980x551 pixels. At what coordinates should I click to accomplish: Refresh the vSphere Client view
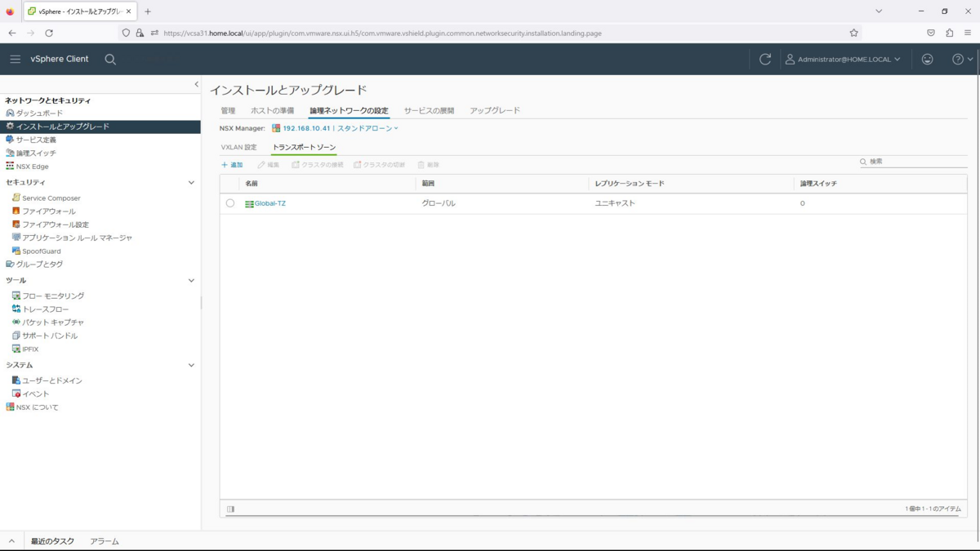[765, 59]
